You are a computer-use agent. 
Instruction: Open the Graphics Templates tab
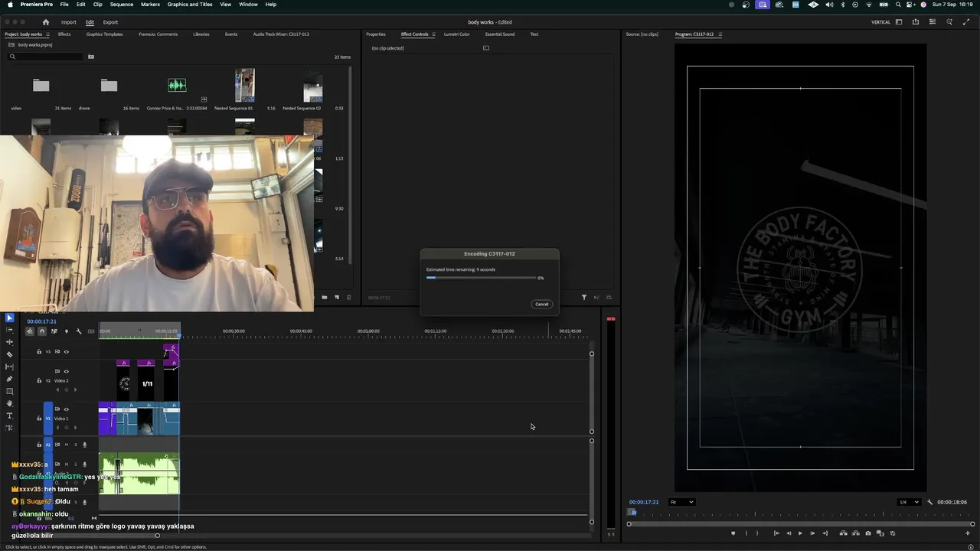(x=104, y=34)
